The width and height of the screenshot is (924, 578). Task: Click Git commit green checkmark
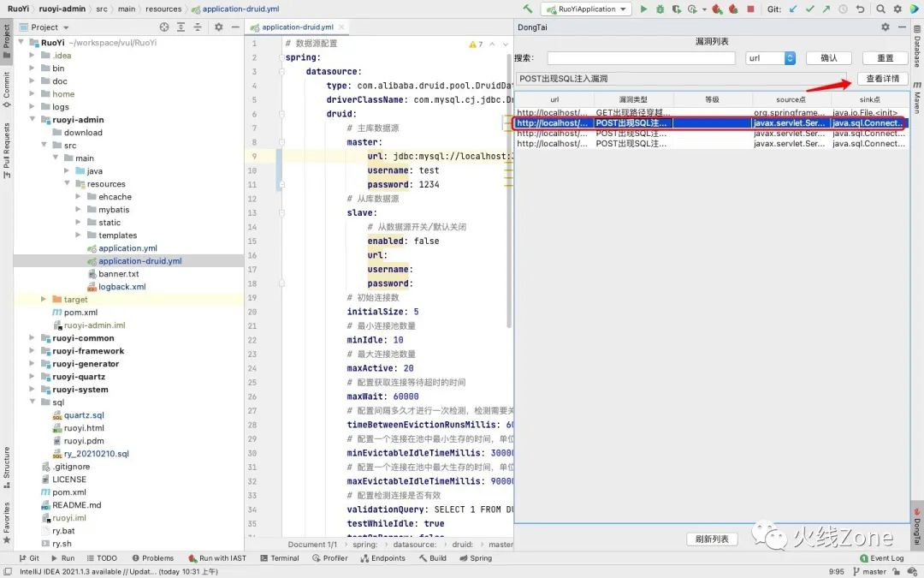tap(809, 9)
